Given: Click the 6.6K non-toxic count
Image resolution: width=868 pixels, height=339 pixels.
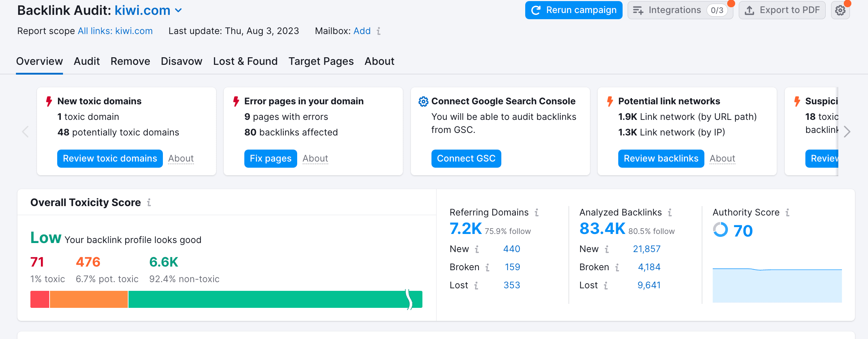Looking at the screenshot, I should point(164,262).
